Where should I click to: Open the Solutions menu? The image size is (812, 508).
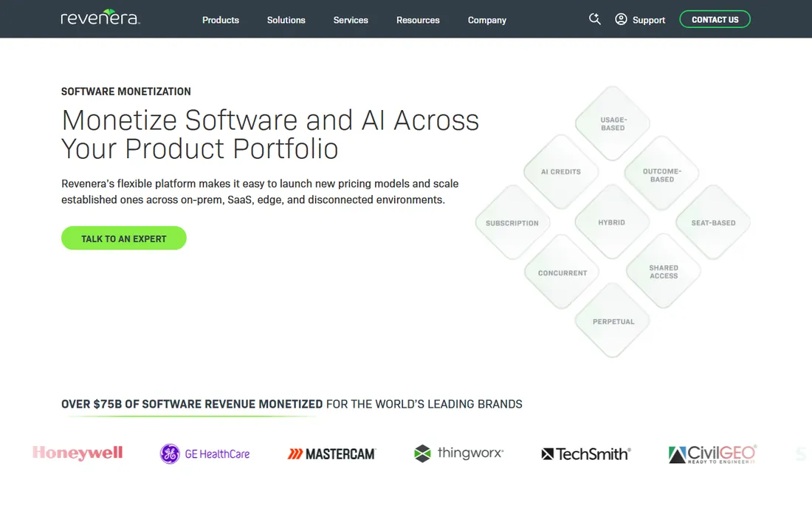[286, 20]
